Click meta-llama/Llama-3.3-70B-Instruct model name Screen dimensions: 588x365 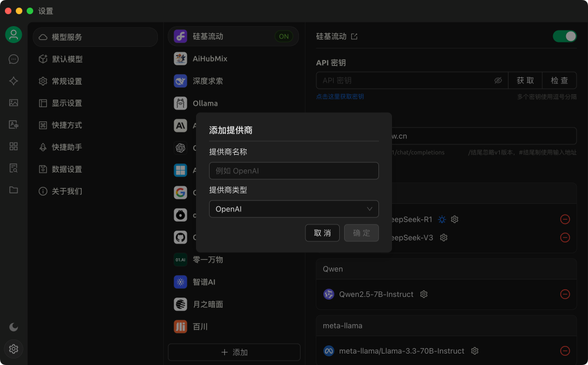tap(402, 351)
